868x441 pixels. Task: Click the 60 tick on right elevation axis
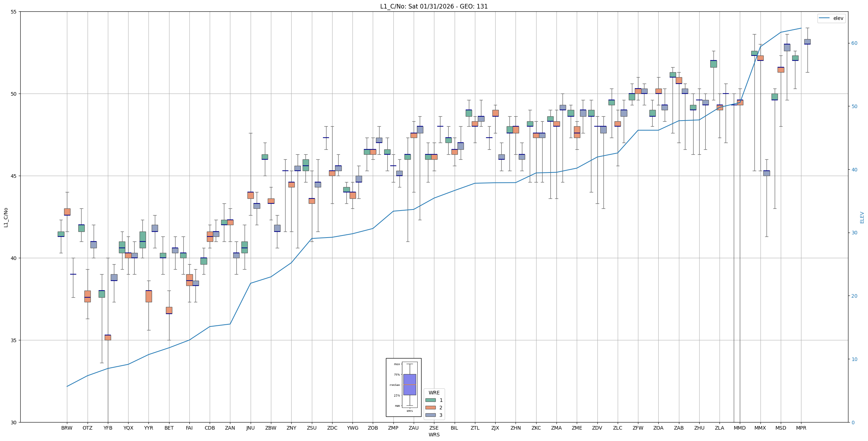tap(854, 43)
